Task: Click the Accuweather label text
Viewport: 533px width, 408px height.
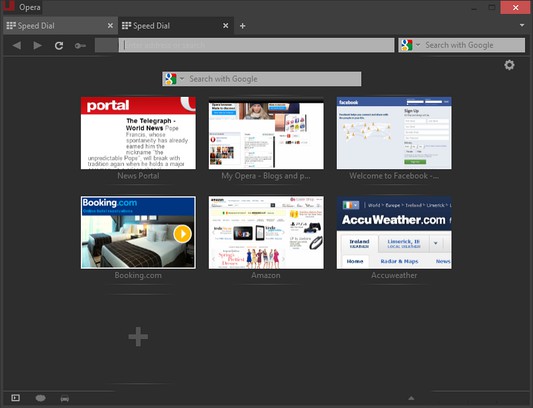Action: (394, 275)
